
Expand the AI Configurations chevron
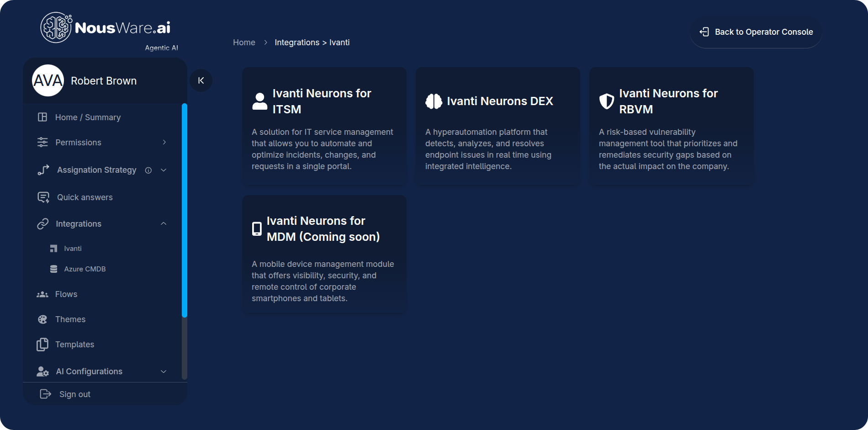coord(164,372)
